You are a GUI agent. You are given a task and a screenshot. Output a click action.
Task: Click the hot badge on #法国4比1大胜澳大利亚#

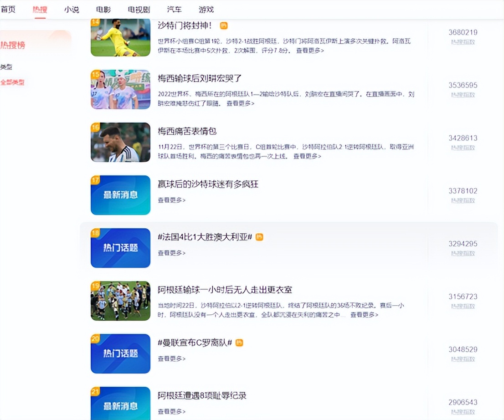259,237
